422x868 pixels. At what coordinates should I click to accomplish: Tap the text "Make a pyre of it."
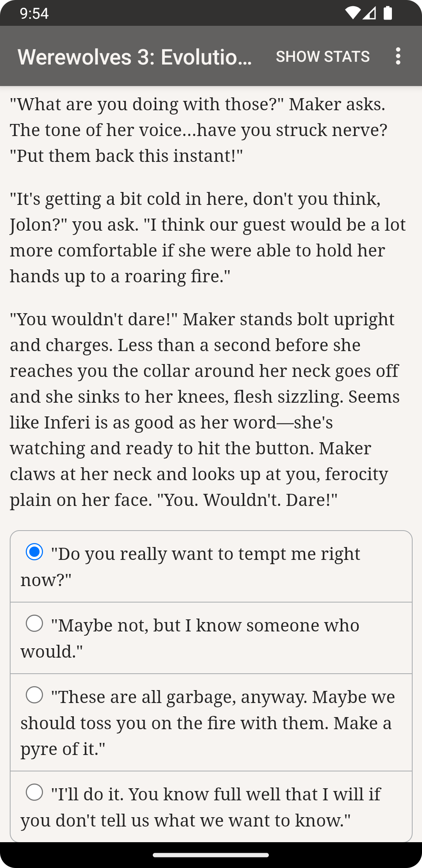pyautogui.click(x=63, y=749)
